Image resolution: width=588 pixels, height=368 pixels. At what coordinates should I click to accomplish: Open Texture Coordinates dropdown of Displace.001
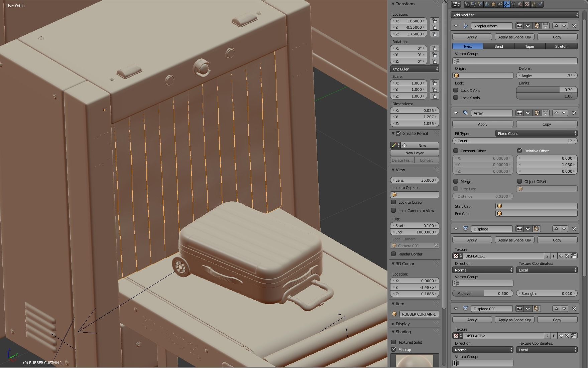pos(547,350)
